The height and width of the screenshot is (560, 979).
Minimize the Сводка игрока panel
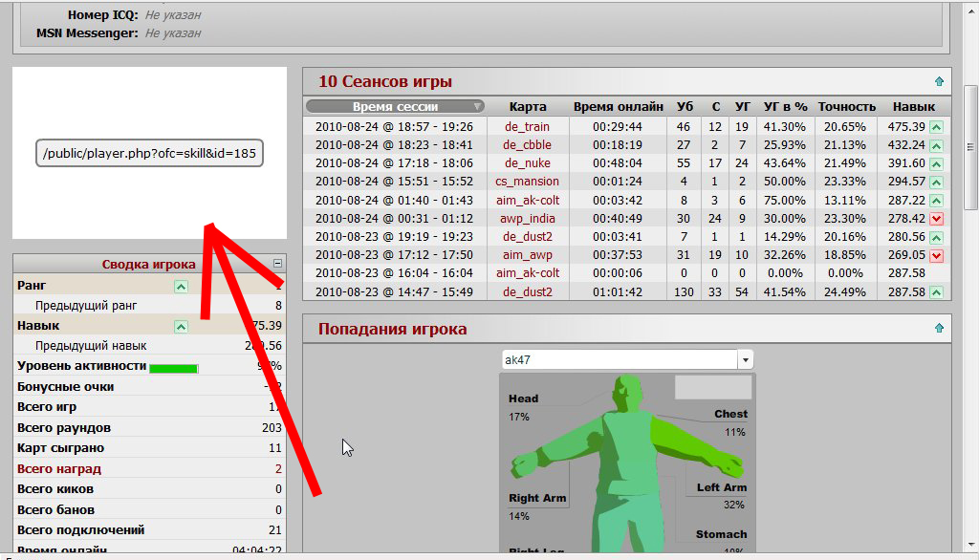pyautogui.click(x=278, y=264)
